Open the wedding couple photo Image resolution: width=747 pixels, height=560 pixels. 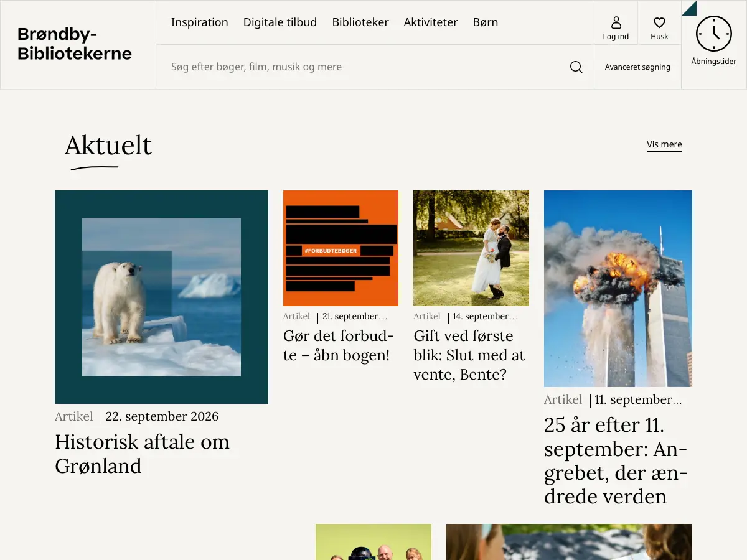pyautogui.click(x=471, y=248)
